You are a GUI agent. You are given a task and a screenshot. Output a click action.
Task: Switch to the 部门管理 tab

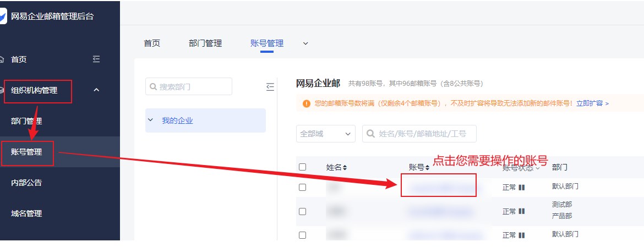click(205, 43)
